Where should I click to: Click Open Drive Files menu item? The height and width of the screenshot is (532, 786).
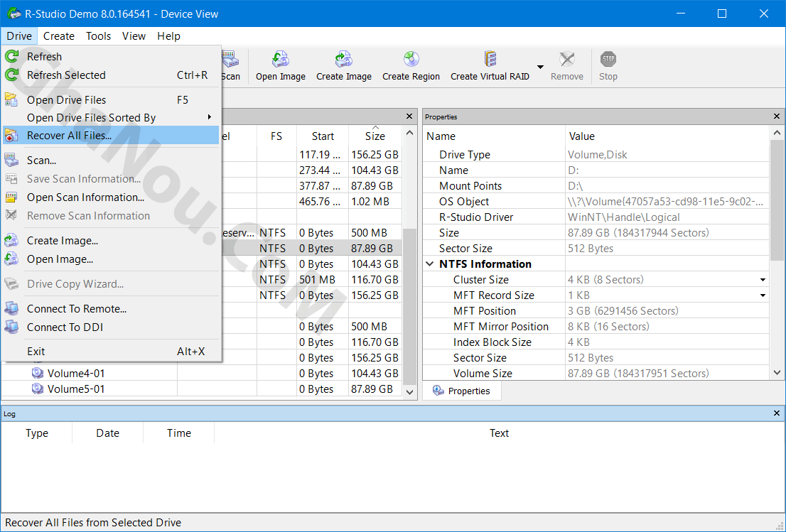click(x=66, y=100)
